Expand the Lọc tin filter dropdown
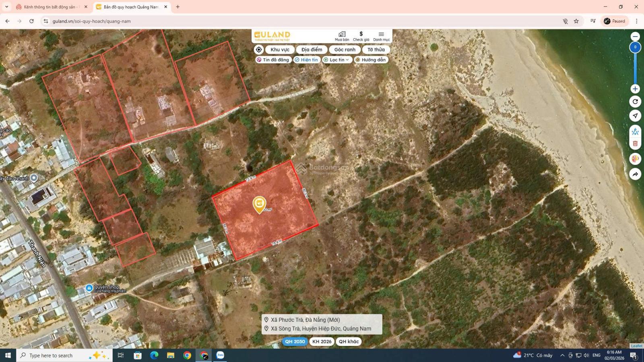Viewport: 644px width, 362px height. tap(337, 60)
